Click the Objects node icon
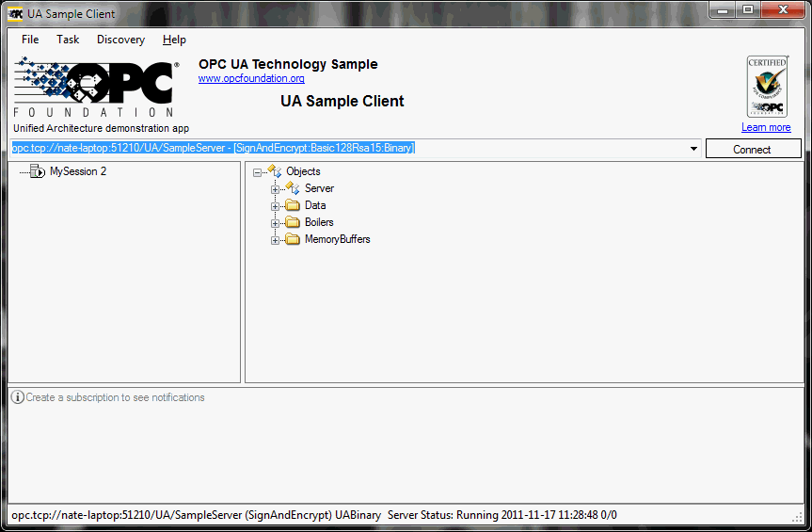 click(275, 171)
